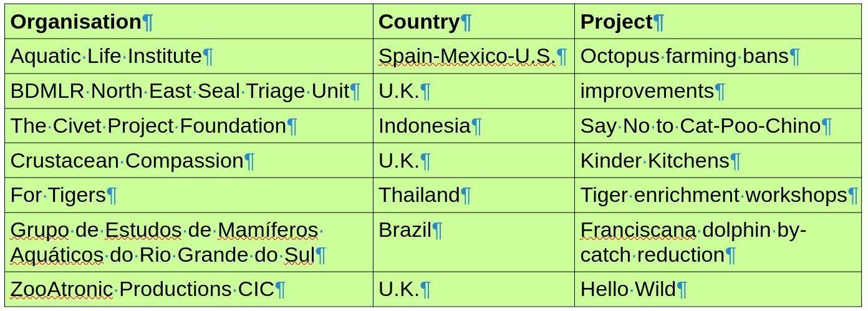Click Tiger enrichment workshops text
The height and width of the screenshot is (311, 868).
713,196
